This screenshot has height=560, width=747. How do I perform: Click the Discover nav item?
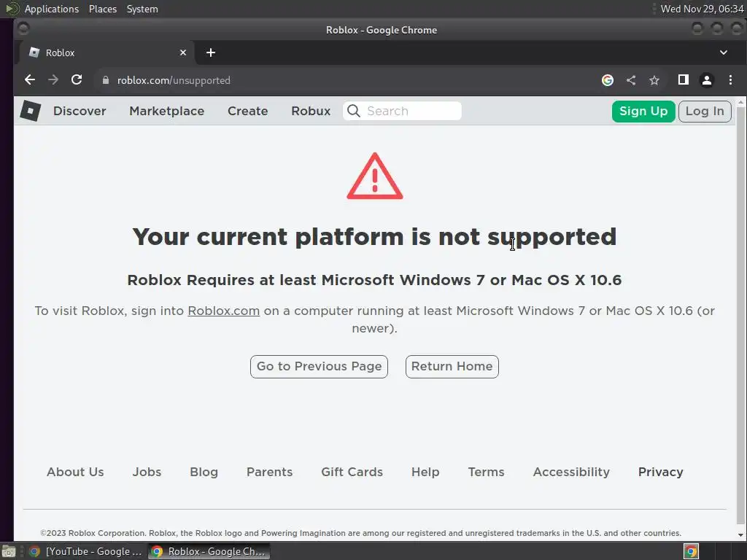coord(80,111)
